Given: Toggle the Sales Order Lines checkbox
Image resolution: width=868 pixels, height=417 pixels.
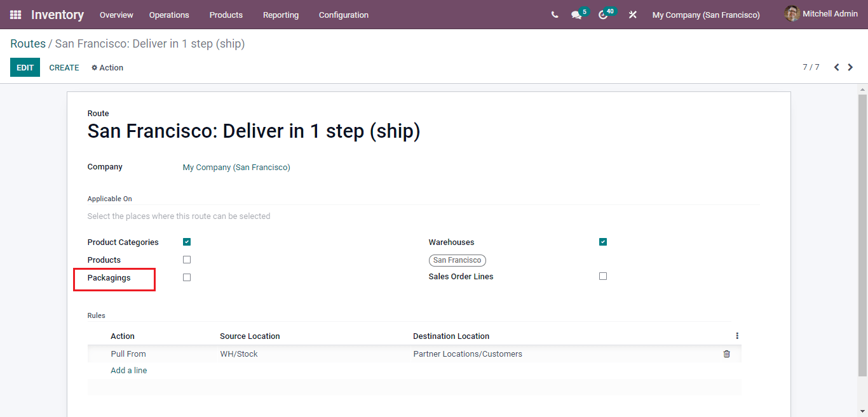Looking at the screenshot, I should 603,276.
